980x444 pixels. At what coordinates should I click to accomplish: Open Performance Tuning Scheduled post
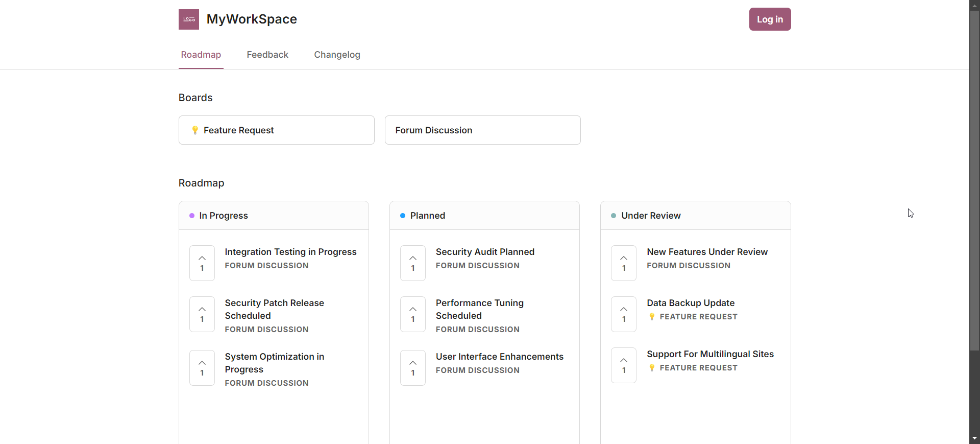click(x=480, y=309)
